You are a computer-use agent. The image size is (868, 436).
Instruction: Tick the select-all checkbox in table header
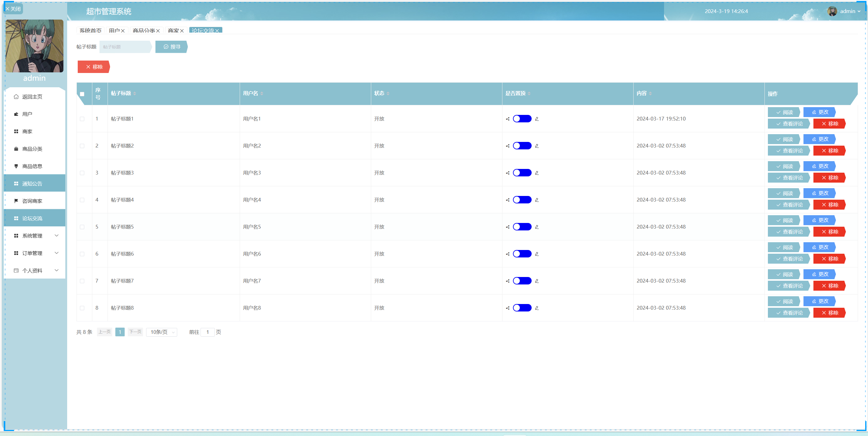pos(82,94)
